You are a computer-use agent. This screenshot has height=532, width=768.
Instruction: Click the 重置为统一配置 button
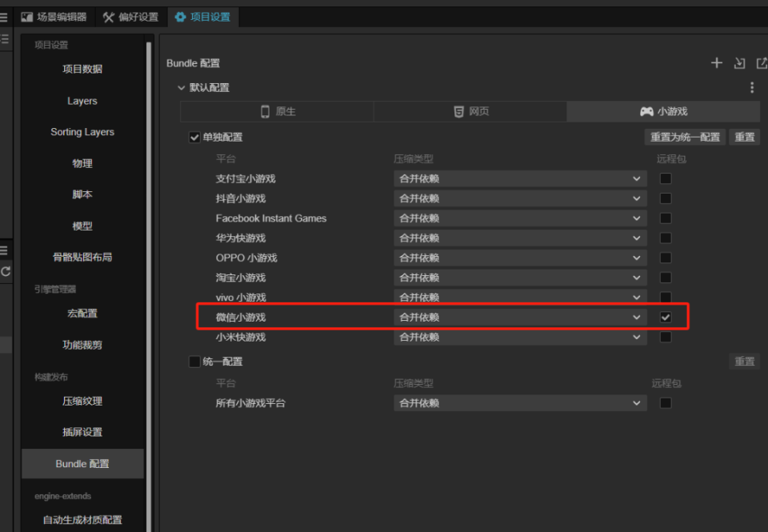(x=685, y=137)
